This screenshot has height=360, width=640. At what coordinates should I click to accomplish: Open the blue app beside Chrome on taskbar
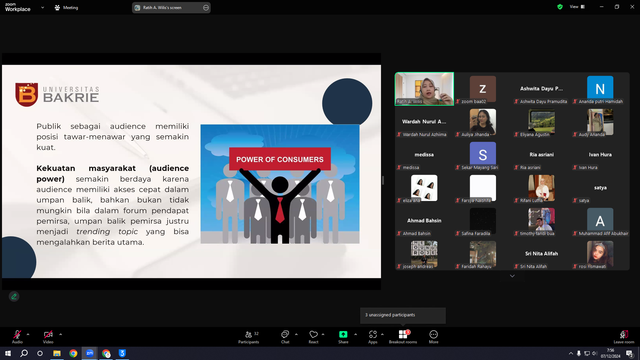[x=122, y=353]
